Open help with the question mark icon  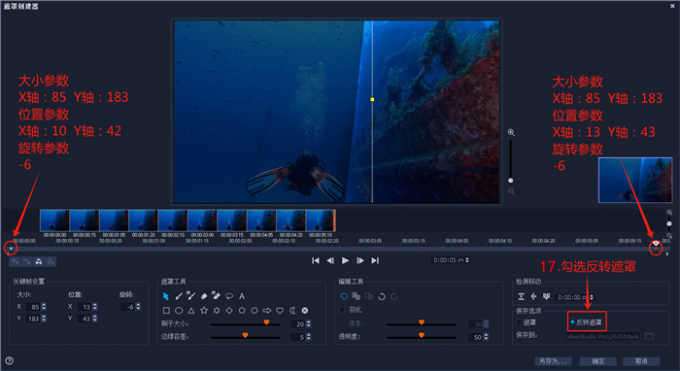click(9, 361)
